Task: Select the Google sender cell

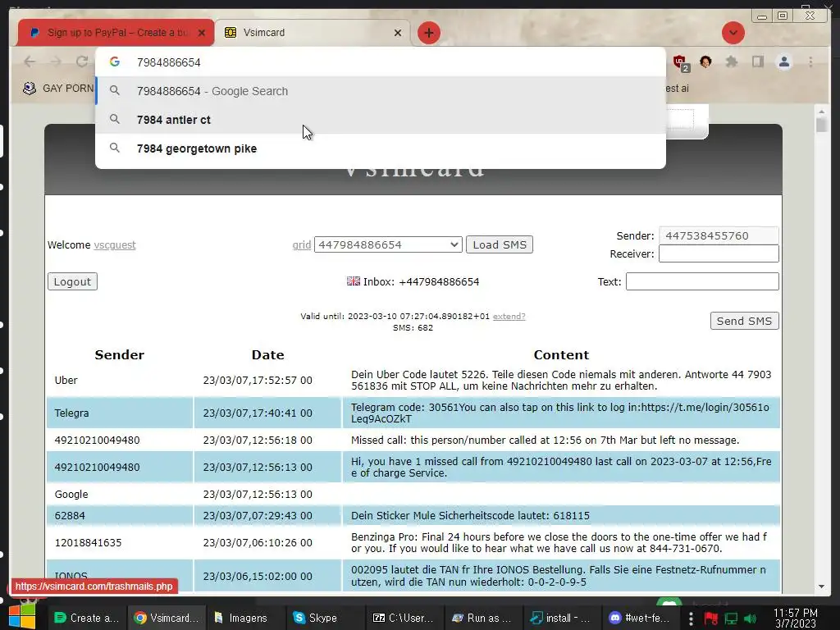Action: 120,494
